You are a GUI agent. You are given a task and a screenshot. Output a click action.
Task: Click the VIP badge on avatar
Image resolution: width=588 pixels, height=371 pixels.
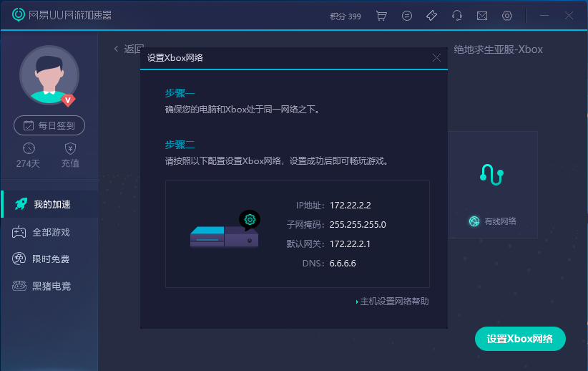click(x=68, y=100)
